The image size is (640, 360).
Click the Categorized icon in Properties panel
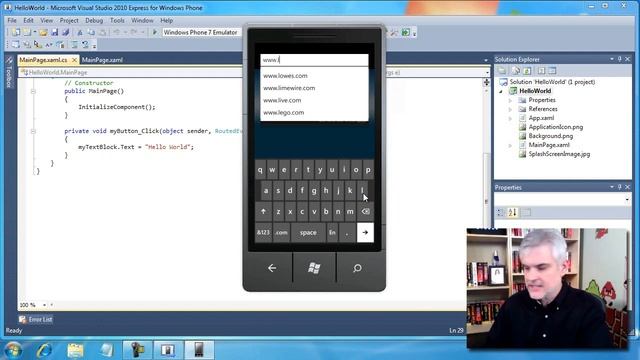click(500, 212)
